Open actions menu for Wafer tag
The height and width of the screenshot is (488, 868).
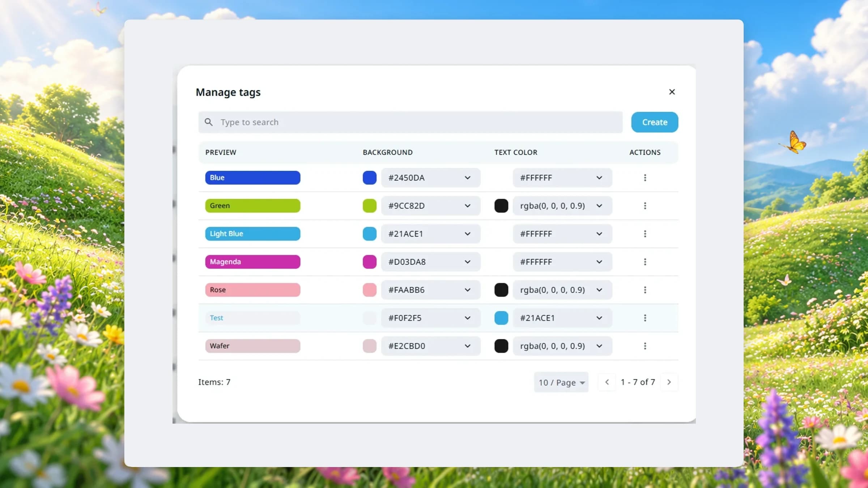(x=645, y=346)
